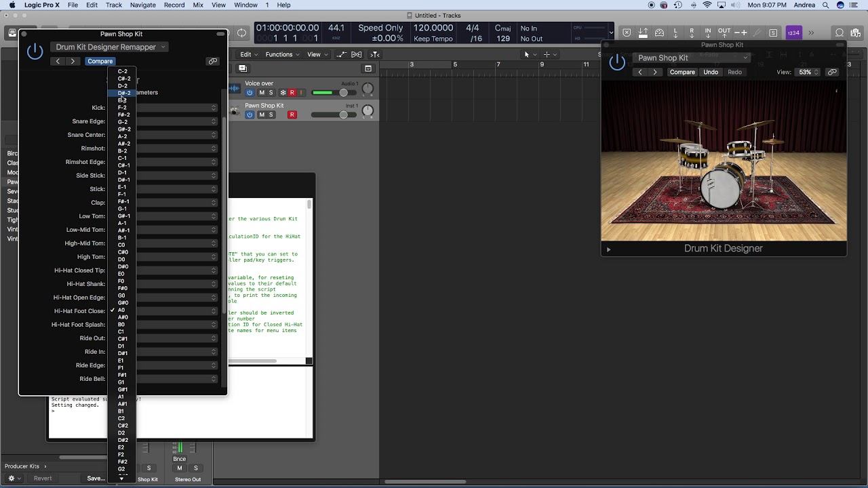
Task: Click Undo in Drum Kit Designer window
Action: (x=711, y=72)
